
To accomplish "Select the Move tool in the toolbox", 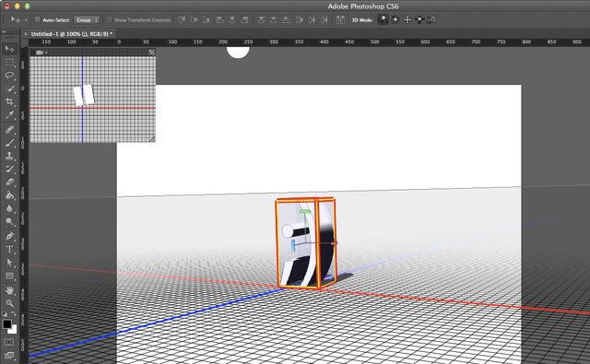I will tap(9, 49).
